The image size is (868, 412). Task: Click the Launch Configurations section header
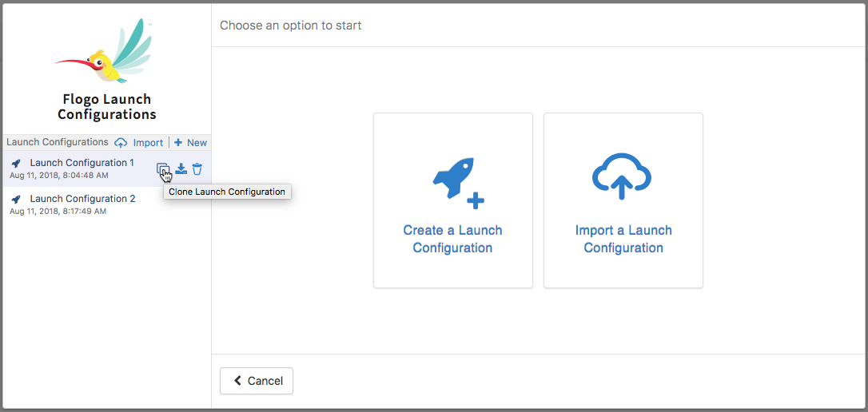coord(58,142)
